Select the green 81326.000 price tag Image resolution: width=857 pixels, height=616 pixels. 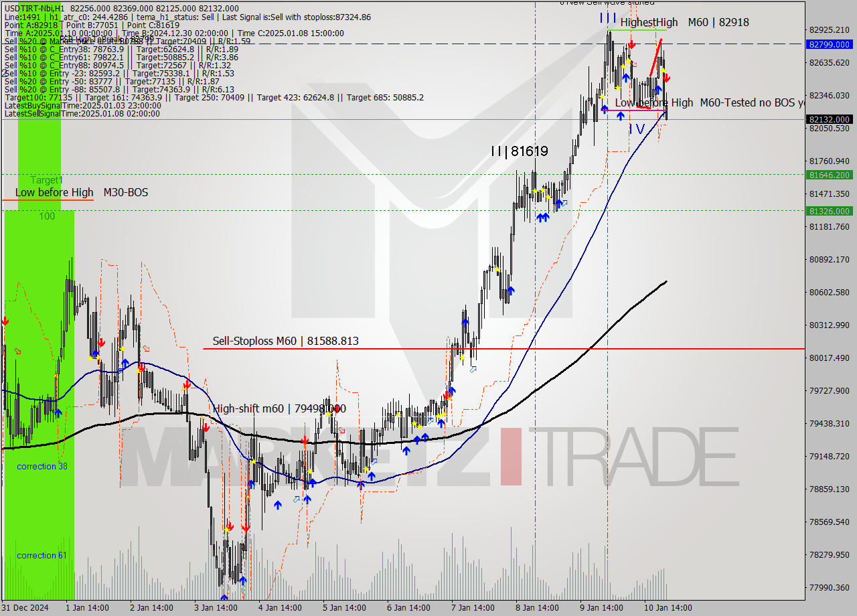coord(830,211)
